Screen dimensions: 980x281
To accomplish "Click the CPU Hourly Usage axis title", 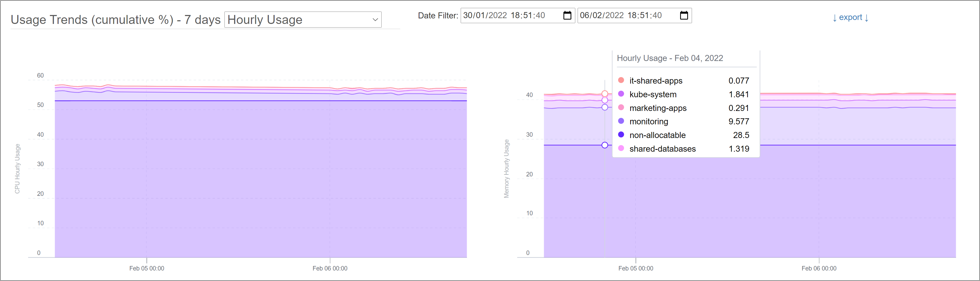I will pyautogui.click(x=17, y=169).
